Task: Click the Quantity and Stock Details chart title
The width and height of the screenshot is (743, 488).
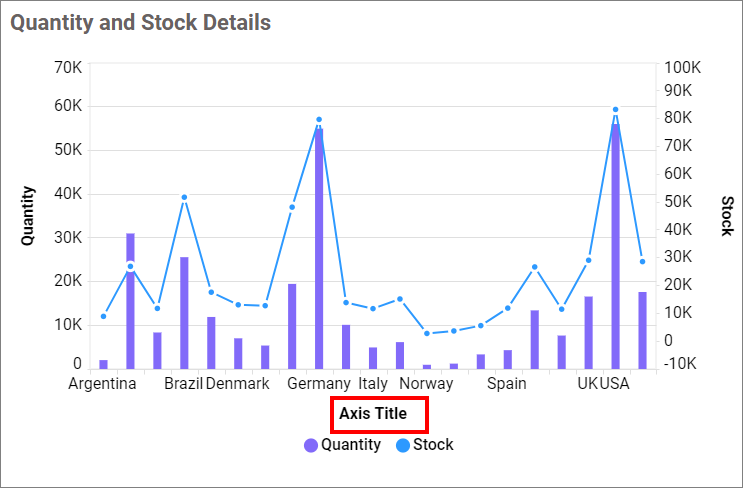Action: [141, 22]
